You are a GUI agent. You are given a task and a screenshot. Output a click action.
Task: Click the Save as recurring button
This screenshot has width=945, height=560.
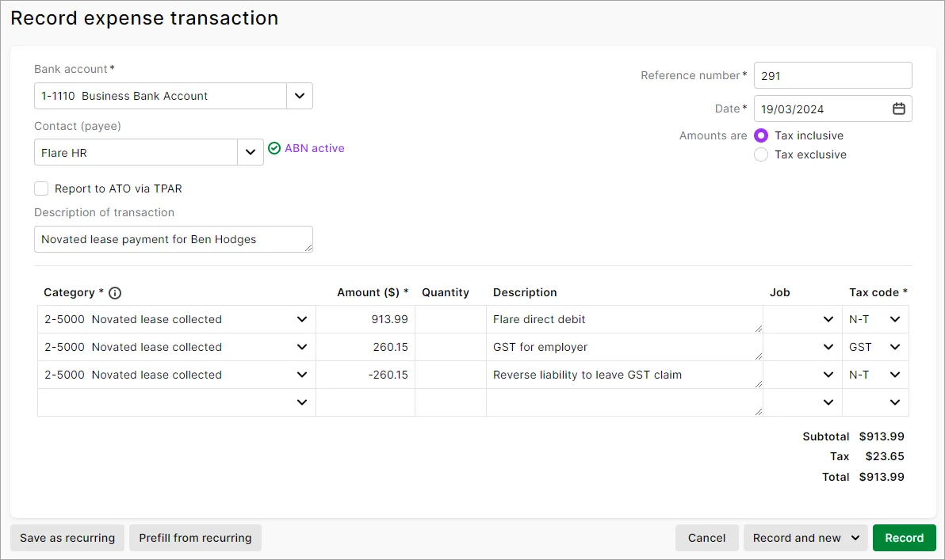[x=67, y=538]
